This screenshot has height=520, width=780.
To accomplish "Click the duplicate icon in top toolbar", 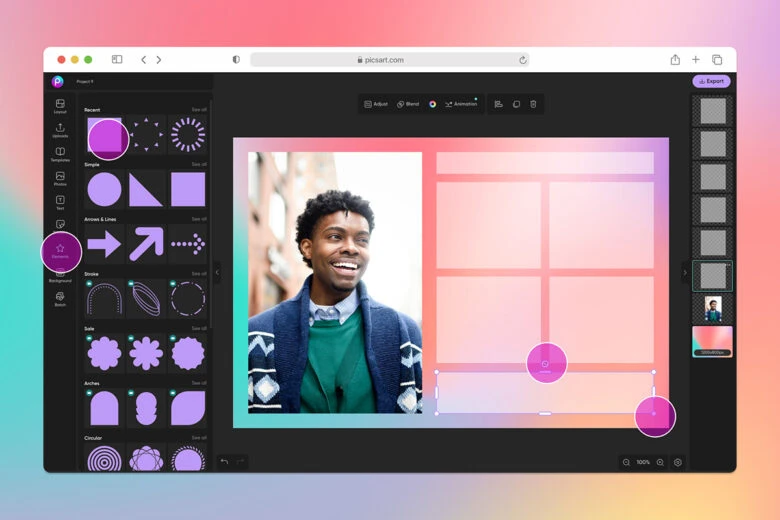I will 516,104.
